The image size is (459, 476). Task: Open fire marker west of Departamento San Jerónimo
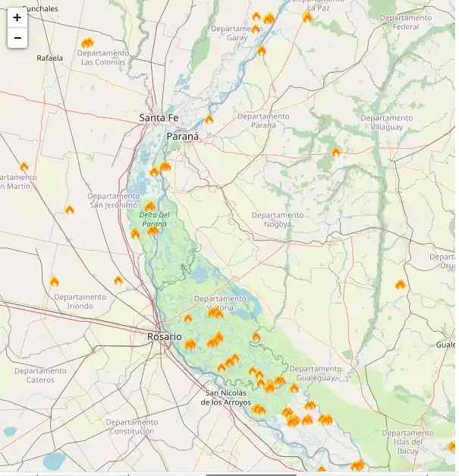tap(70, 210)
